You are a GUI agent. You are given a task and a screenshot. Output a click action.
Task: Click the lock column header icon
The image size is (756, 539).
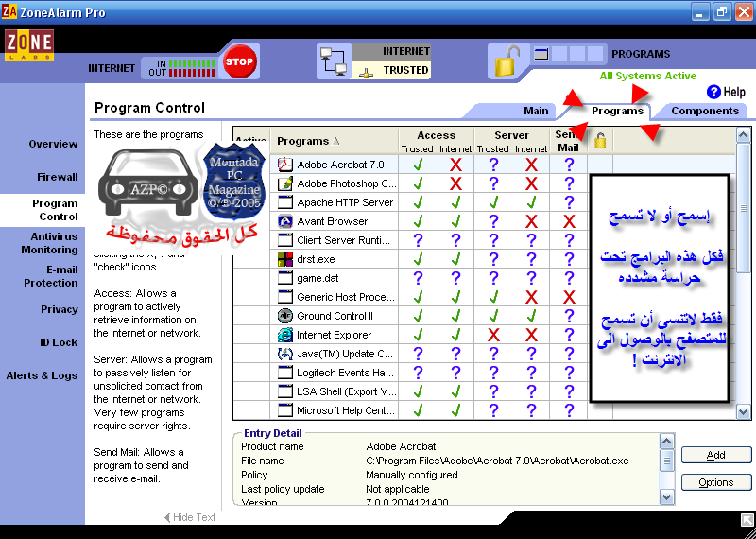coord(599,141)
